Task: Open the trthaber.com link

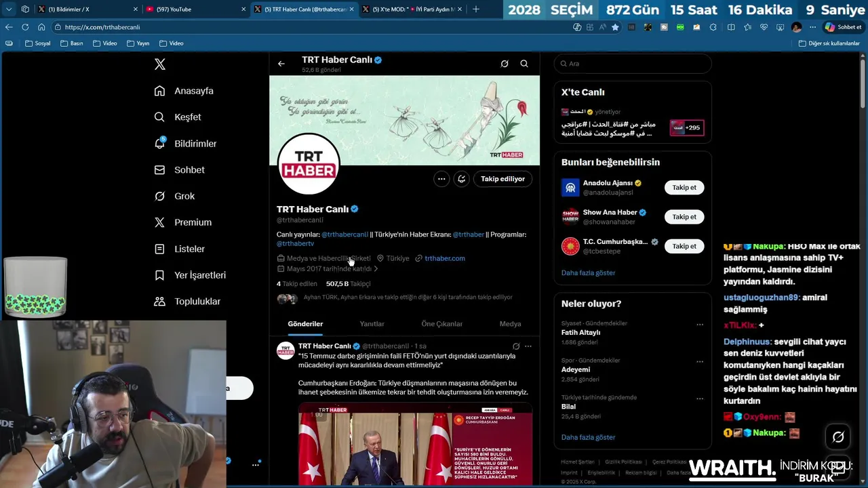Action: [x=444, y=258]
